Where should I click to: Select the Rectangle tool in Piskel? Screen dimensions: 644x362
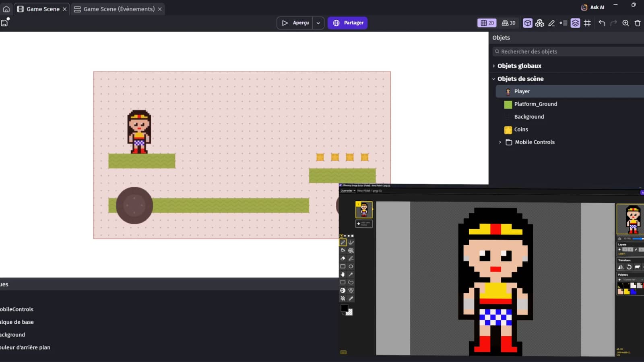(343, 266)
